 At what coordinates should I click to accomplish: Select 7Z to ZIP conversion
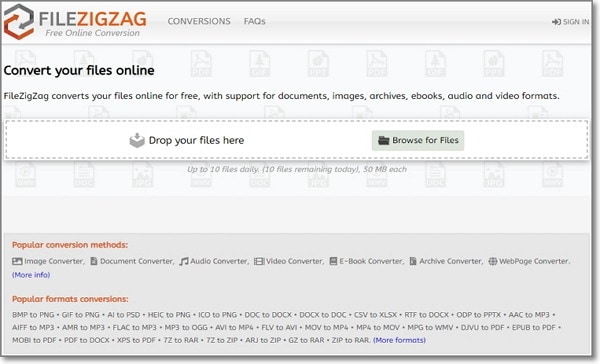point(222,340)
